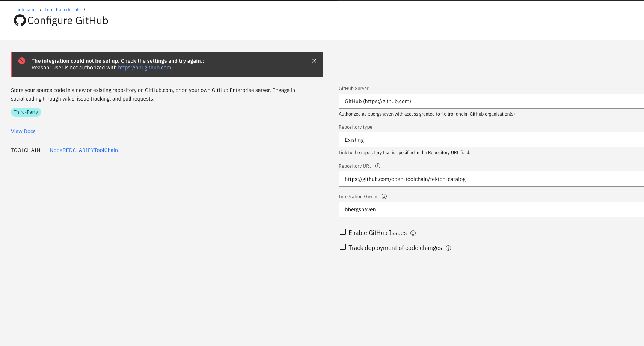Show info about Track deployment of code changes

click(x=448, y=248)
